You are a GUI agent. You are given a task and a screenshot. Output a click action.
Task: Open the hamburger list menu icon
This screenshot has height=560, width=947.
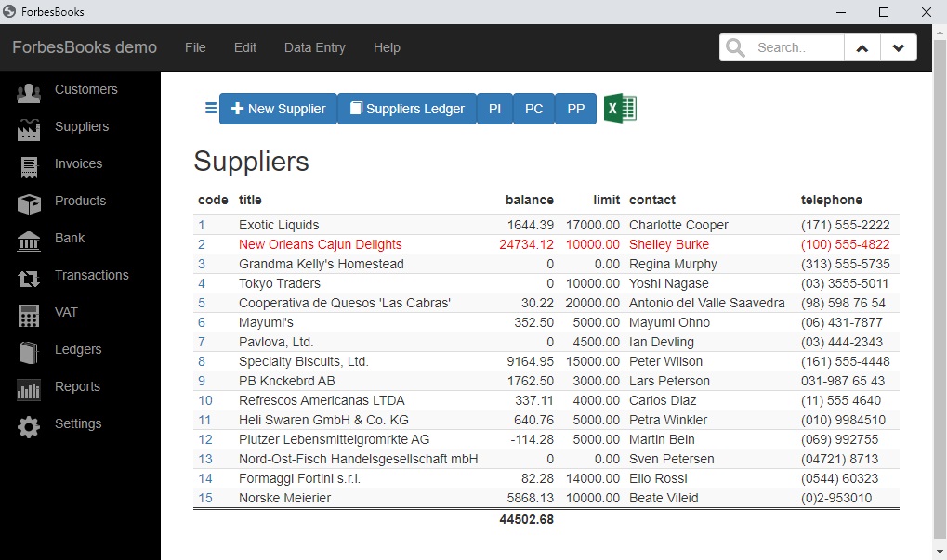coord(211,108)
